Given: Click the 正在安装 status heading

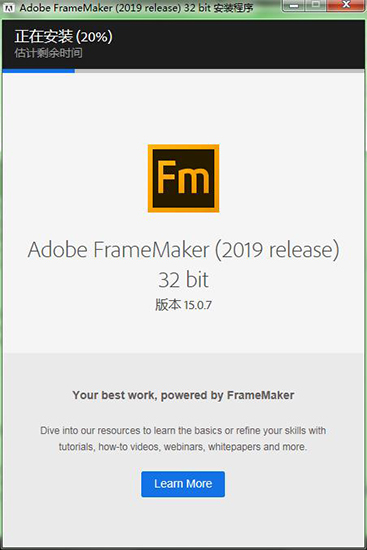Looking at the screenshot, I should 44,36.
